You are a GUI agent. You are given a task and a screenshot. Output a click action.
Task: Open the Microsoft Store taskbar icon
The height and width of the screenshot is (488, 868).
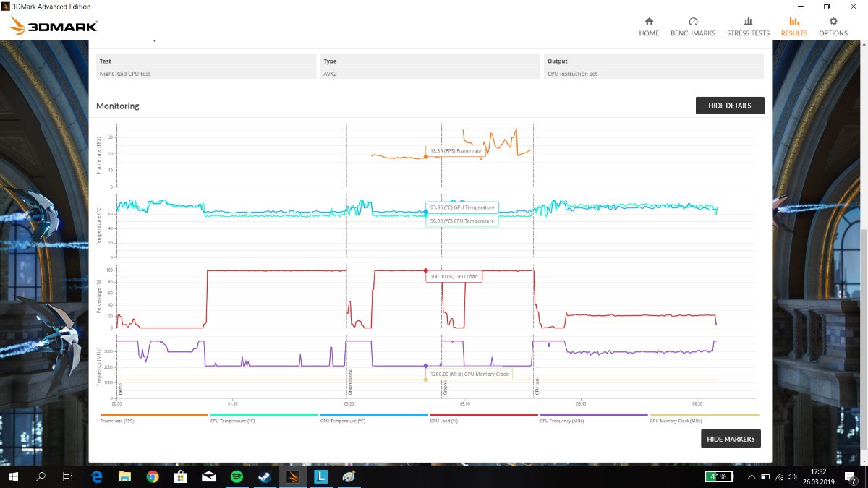tap(181, 477)
